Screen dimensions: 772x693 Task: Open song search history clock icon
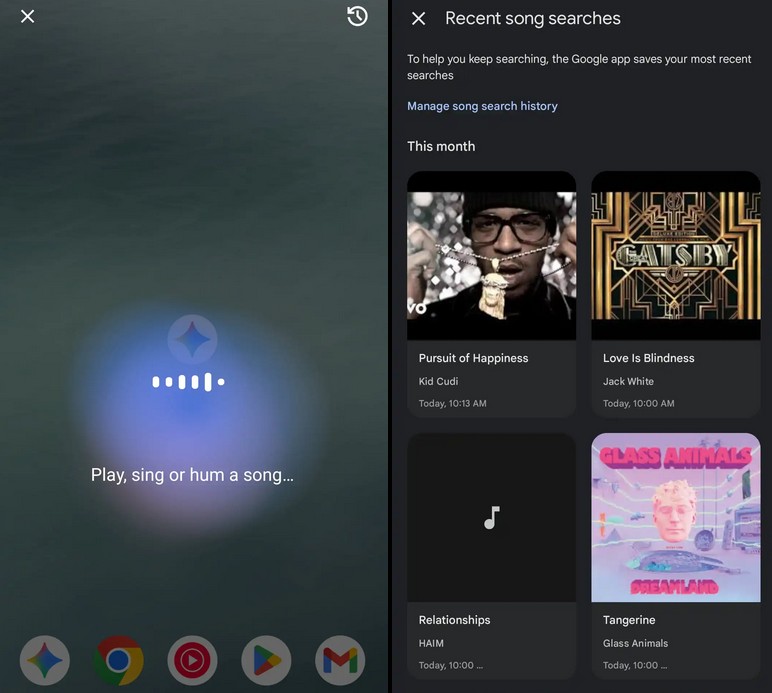pyautogui.click(x=357, y=16)
